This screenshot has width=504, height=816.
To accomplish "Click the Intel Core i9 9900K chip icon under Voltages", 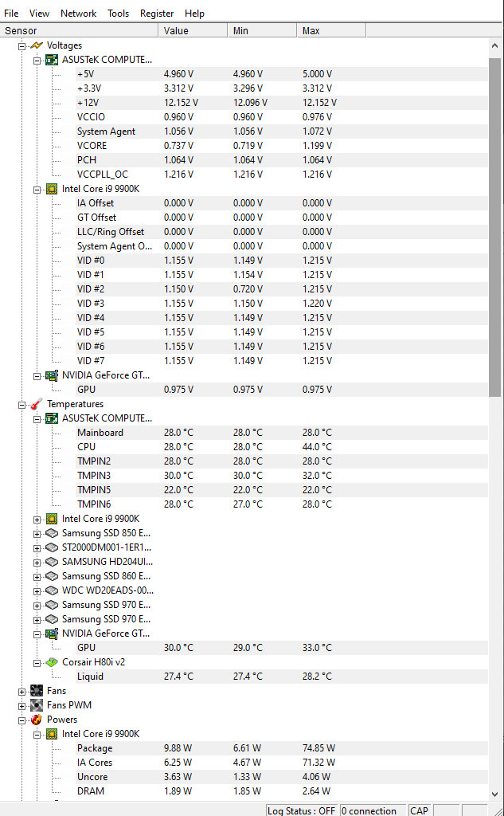I will pos(52,189).
